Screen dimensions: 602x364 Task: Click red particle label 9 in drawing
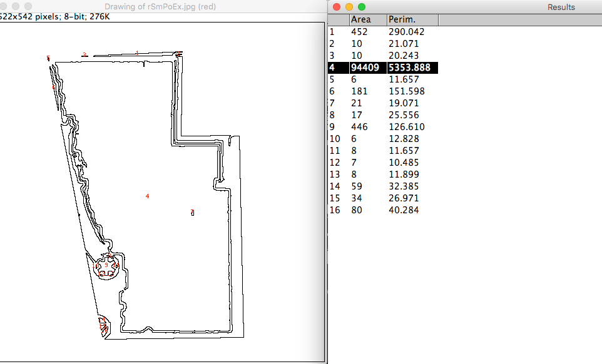[x=106, y=265]
